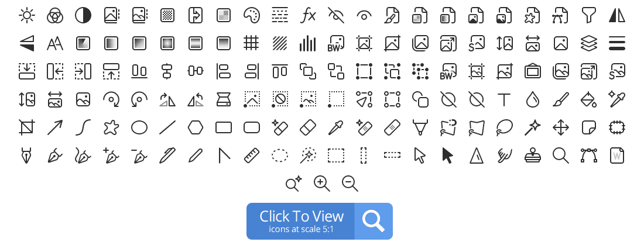Click the paint bucket fill icon

click(x=588, y=100)
